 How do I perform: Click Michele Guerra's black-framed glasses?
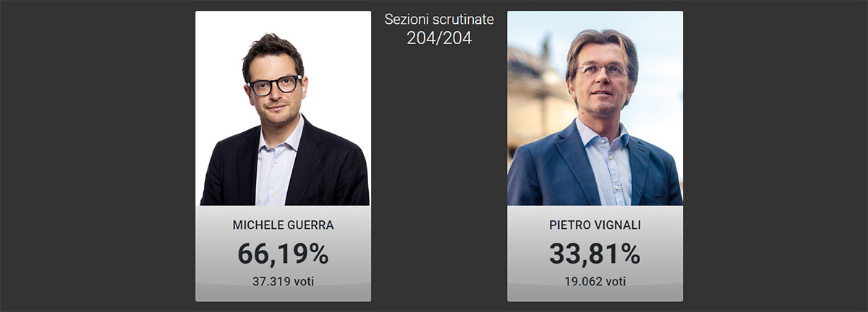275,85
